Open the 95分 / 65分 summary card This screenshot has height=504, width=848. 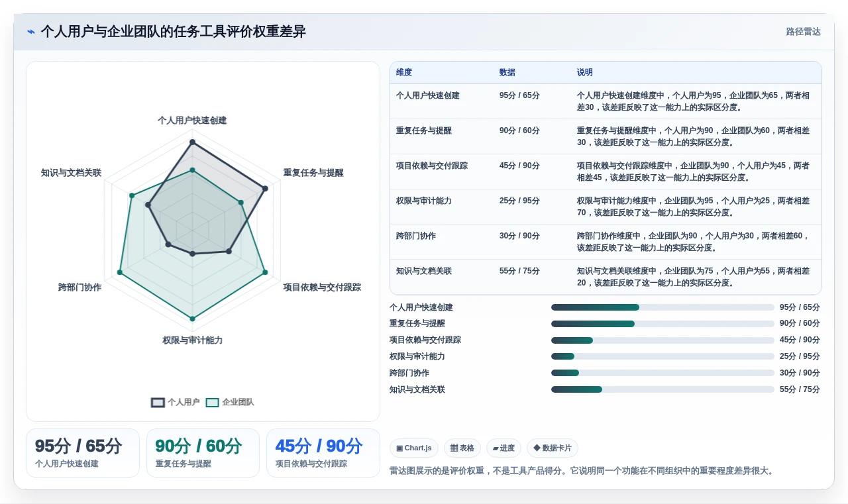tap(83, 453)
